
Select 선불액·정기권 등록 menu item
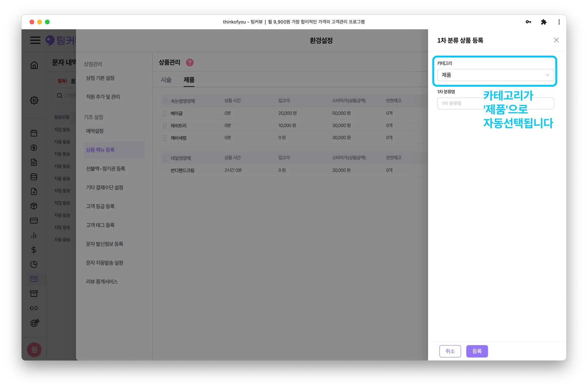[106, 169]
